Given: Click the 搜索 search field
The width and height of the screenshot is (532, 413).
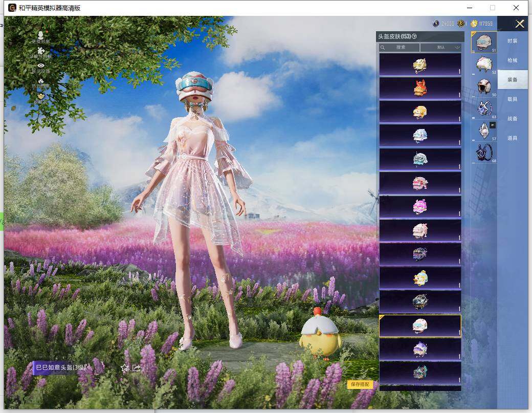Looking at the screenshot, I should coord(400,47).
